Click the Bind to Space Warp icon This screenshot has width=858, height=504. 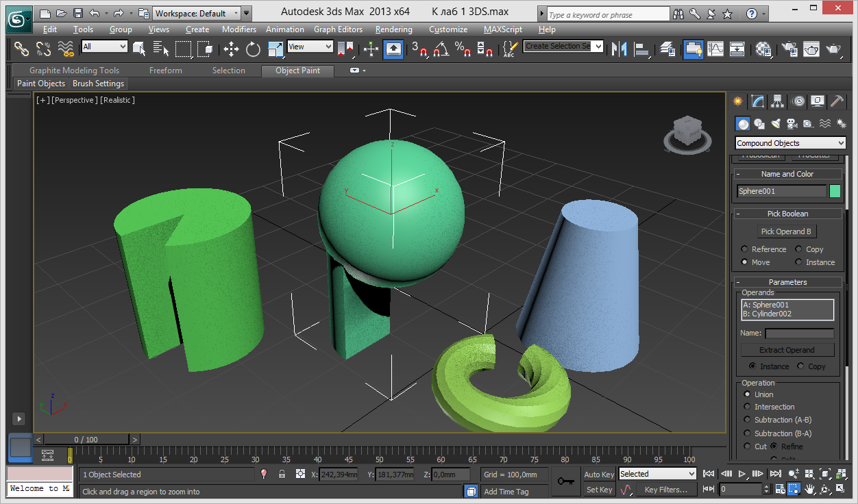coord(66,49)
